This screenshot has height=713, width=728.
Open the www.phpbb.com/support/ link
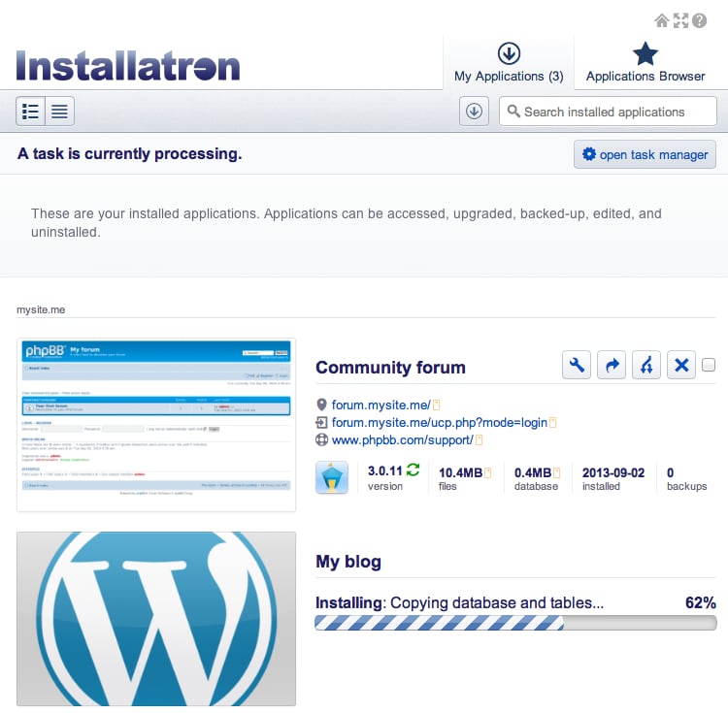coord(403,439)
